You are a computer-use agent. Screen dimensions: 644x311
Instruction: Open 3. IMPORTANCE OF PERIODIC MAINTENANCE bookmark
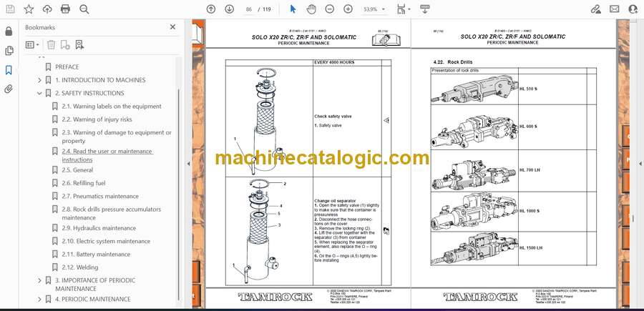pos(95,285)
